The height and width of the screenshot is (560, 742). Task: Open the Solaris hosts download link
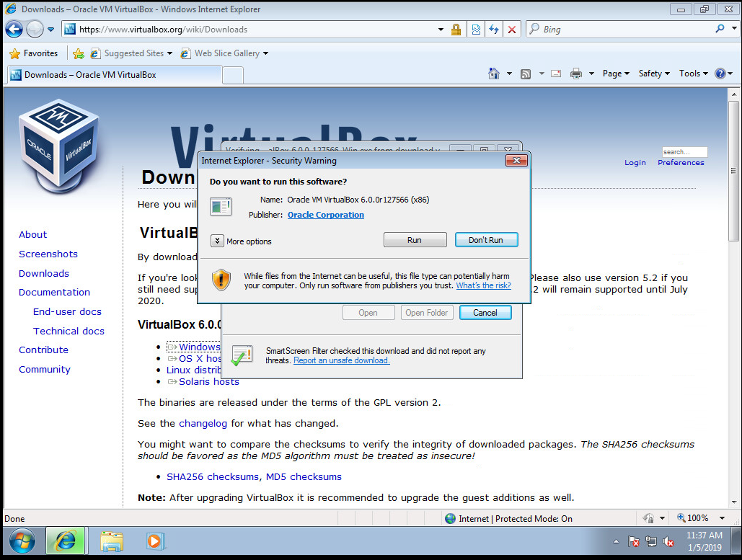tap(208, 382)
